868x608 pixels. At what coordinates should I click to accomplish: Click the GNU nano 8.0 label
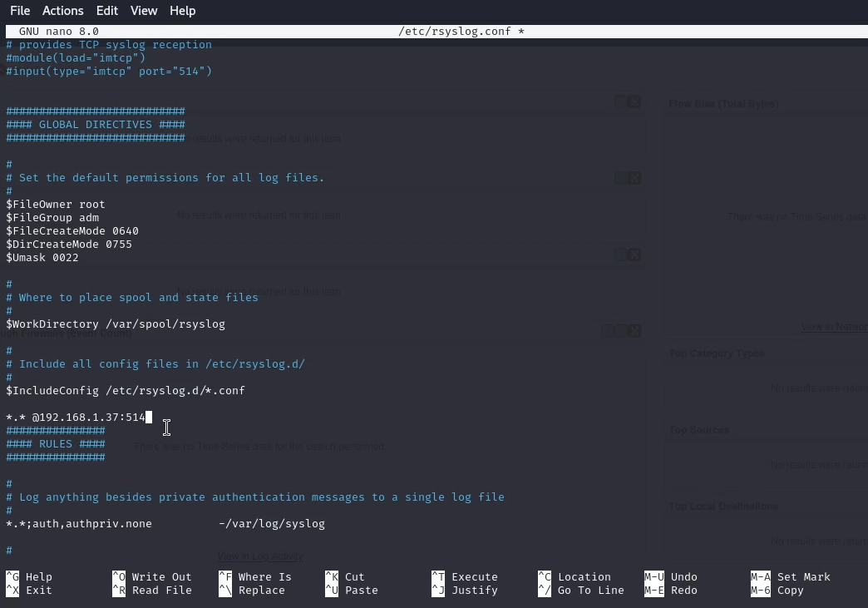59,32
